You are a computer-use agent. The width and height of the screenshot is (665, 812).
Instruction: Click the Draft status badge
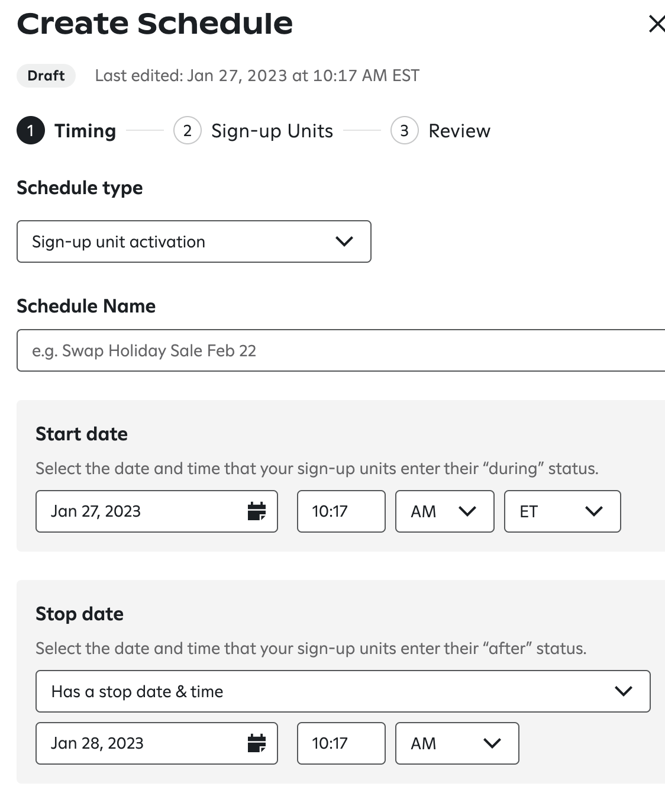point(46,76)
